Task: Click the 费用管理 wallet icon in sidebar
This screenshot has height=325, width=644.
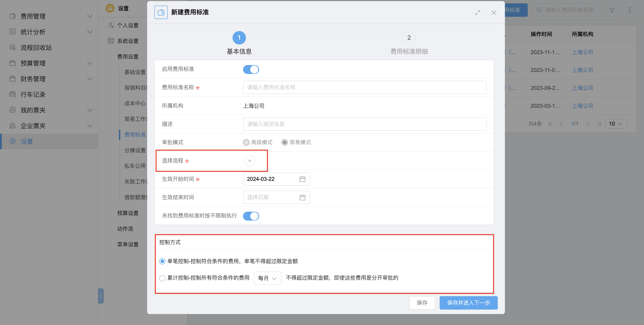Action: (13, 16)
